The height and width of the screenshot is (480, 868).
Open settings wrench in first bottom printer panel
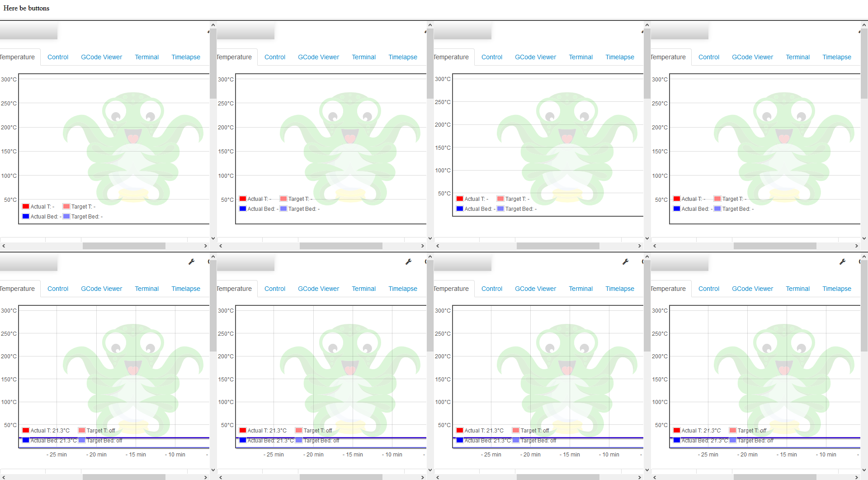pyautogui.click(x=192, y=261)
